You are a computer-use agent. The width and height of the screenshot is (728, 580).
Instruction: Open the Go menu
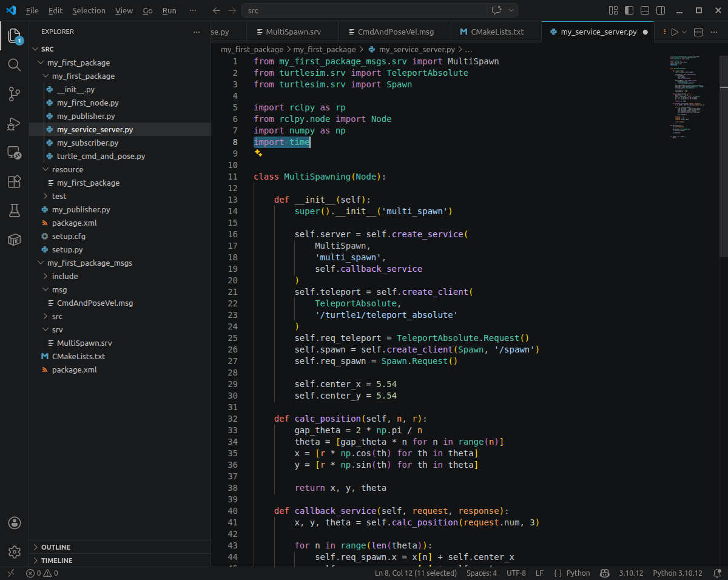pyautogui.click(x=147, y=10)
